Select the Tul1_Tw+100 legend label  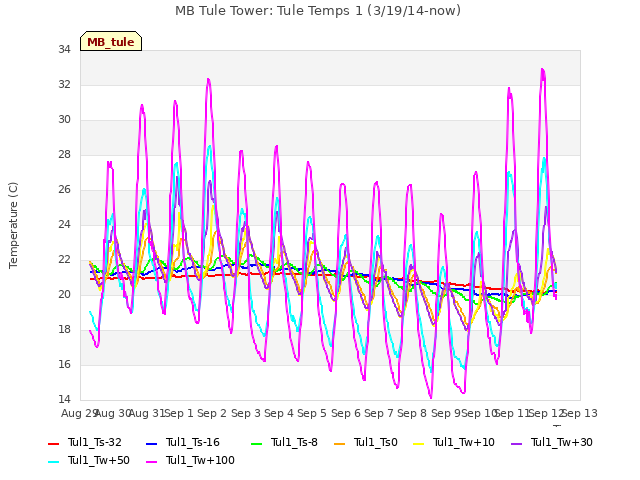pos(200,460)
